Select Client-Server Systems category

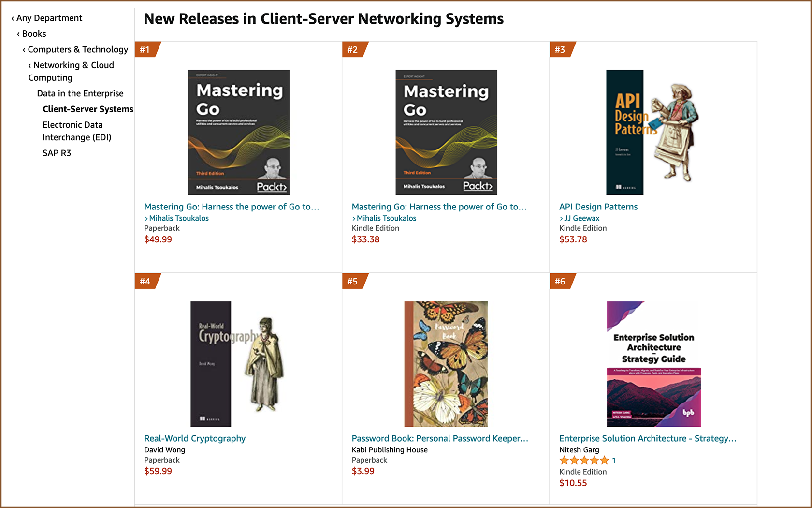tap(88, 109)
